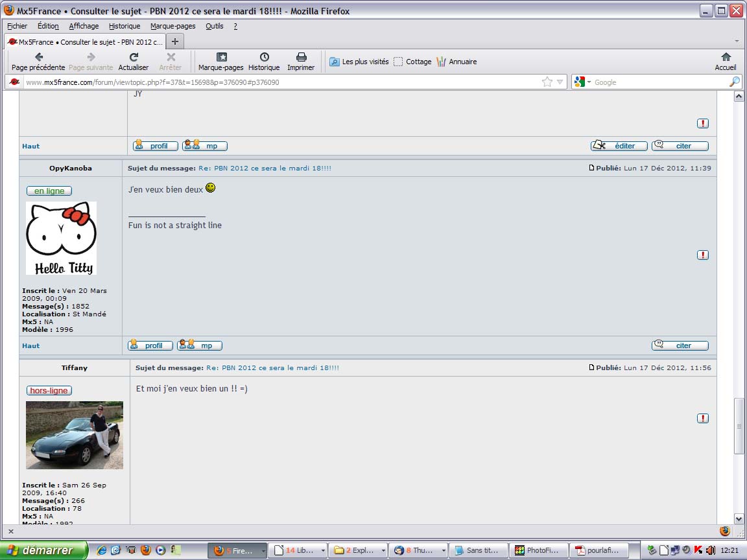Report OpyKanoba's post with exclamation icon
Viewport: 747px width, 560px height.
pyautogui.click(x=703, y=255)
